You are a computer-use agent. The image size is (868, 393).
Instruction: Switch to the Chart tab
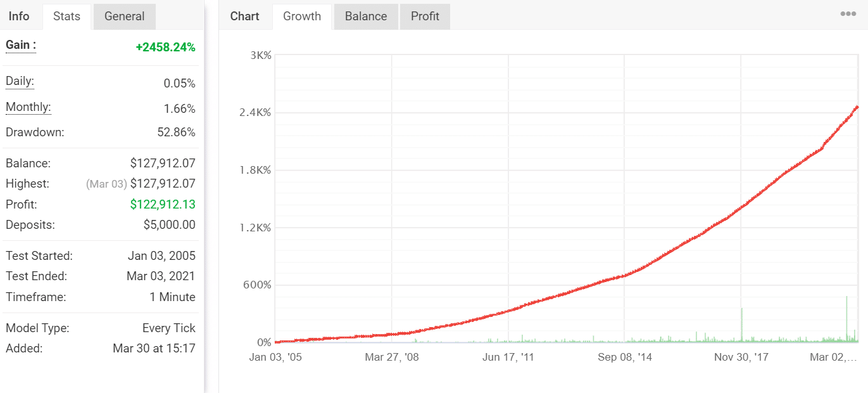pos(244,16)
